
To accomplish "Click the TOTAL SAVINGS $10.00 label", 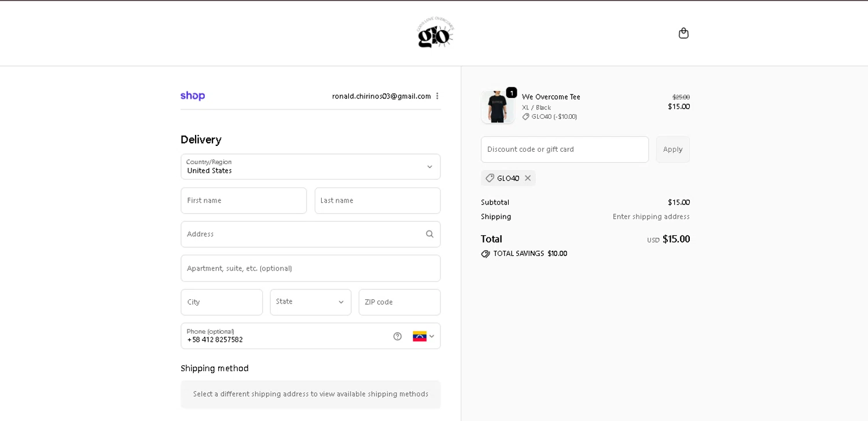I will pos(530,254).
